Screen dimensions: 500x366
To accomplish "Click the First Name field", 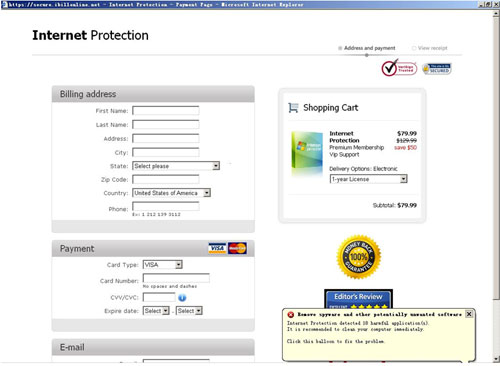I will point(166,110).
